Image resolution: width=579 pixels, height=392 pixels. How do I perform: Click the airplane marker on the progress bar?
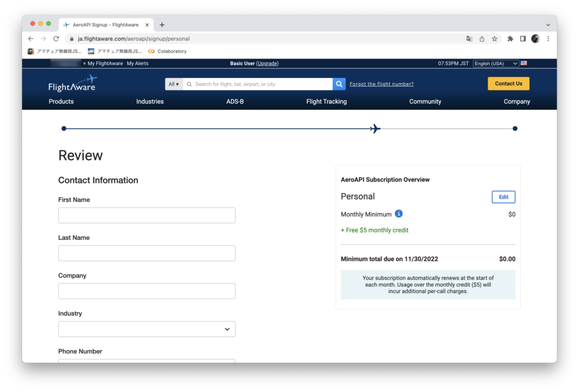[375, 129]
